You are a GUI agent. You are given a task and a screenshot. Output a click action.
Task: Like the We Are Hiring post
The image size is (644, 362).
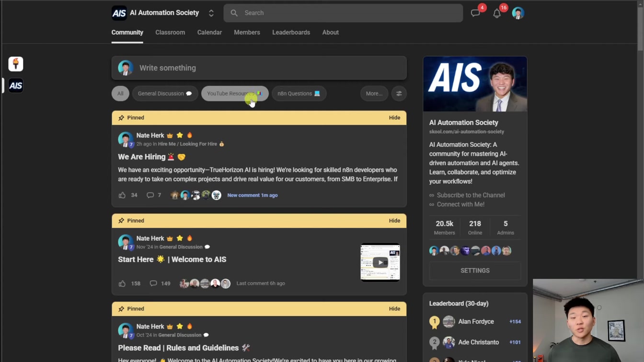tap(122, 195)
